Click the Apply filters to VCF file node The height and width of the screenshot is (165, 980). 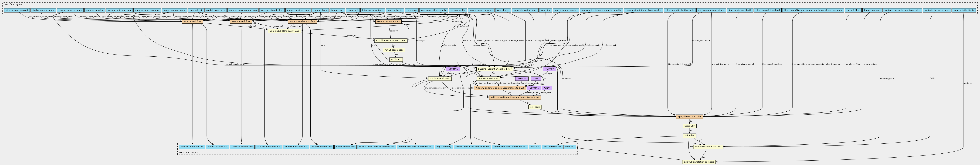coord(689,116)
